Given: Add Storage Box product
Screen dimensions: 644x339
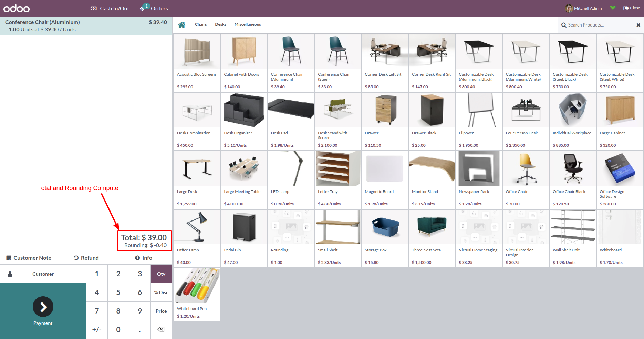Looking at the screenshot, I should coord(385,238).
